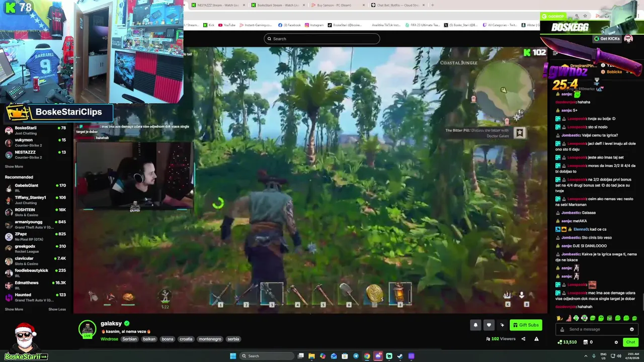Open the emoji picker in chat input

click(632, 329)
